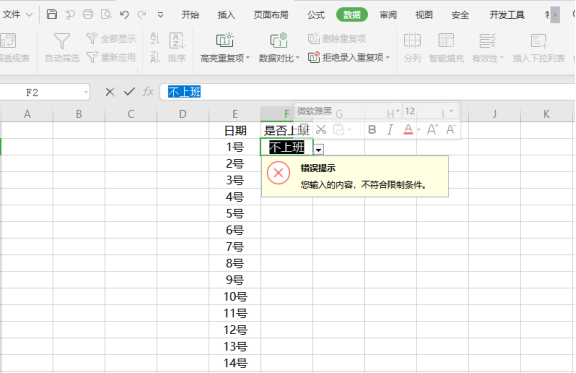Image resolution: width=576 pixels, height=373 pixels.
Task: Click the Save icon in quick toolbar
Action: [x=52, y=14]
